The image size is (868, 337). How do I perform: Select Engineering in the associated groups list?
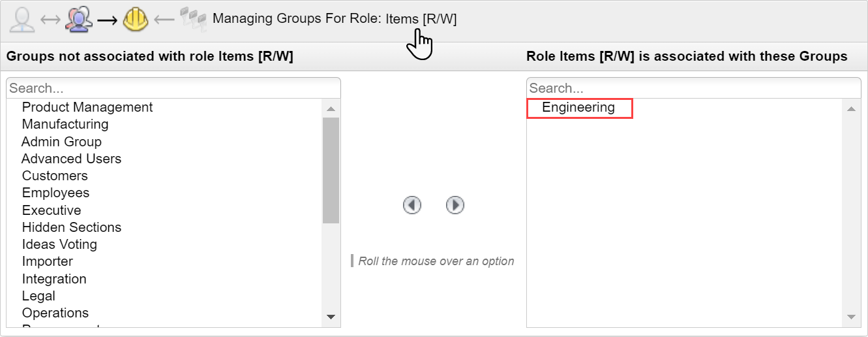coord(578,108)
